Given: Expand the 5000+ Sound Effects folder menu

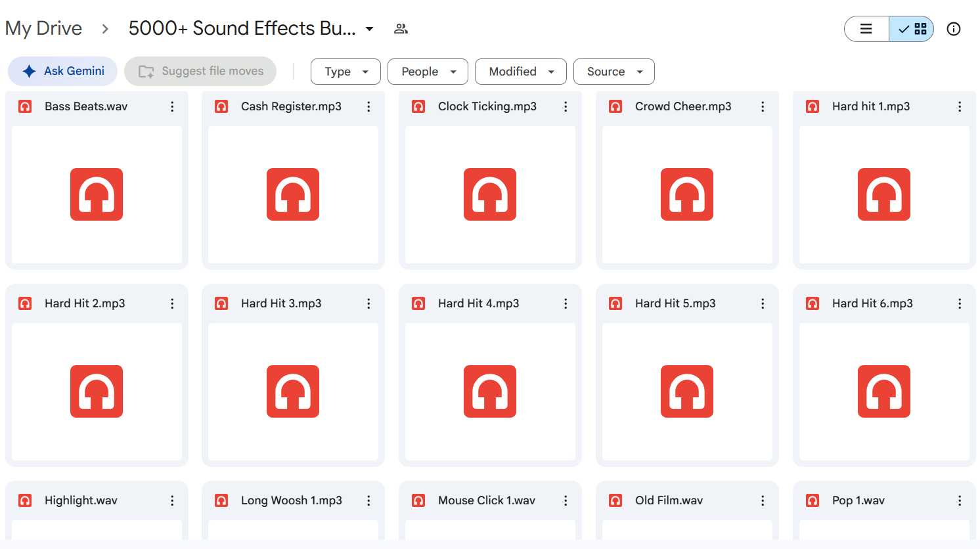Looking at the screenshot, I should pos(370,29).
